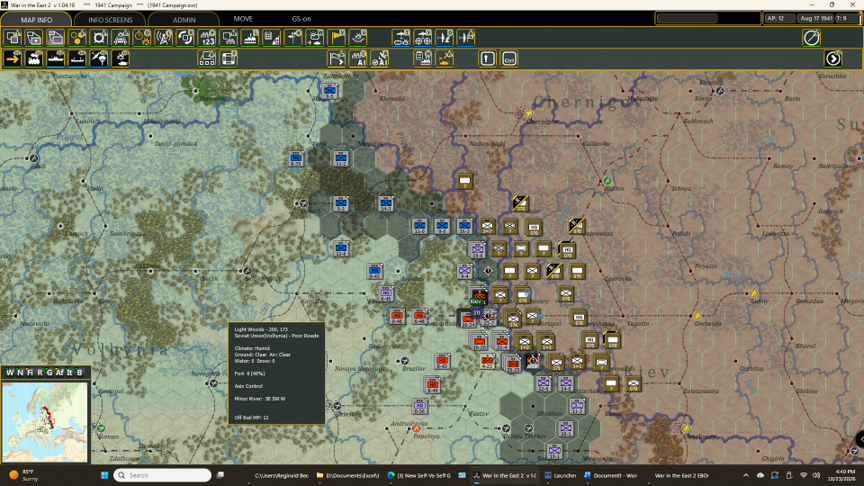Switch to the MAP INFO tab
This screenshot has height=486, width=864.
pyautogui.click(x=36, y=19)
